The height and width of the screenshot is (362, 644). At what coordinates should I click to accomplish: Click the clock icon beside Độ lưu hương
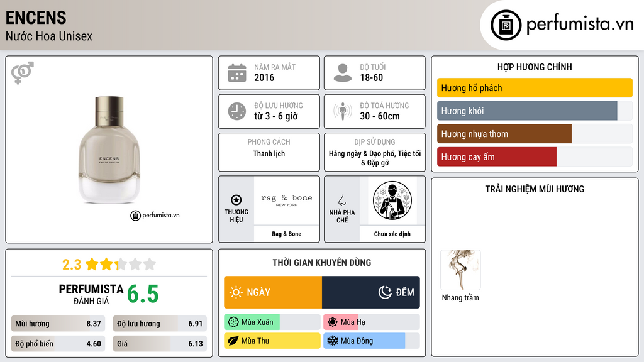[237, 111]
